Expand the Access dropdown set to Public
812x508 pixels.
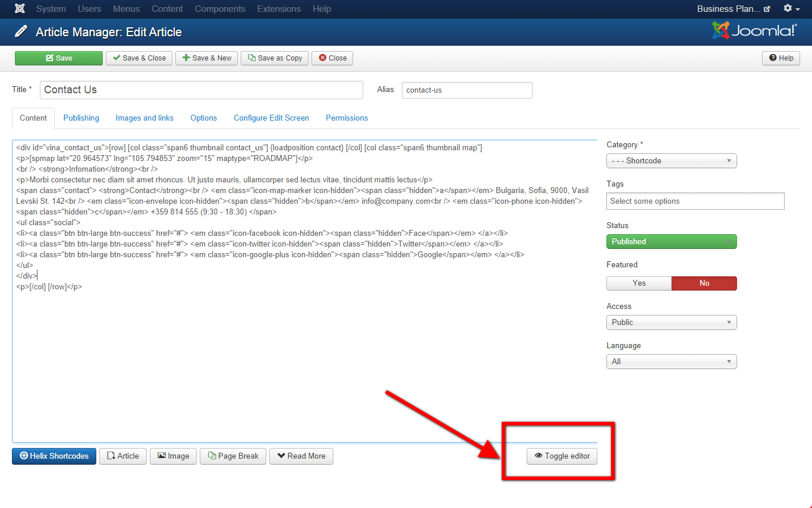tap(671, 323)
